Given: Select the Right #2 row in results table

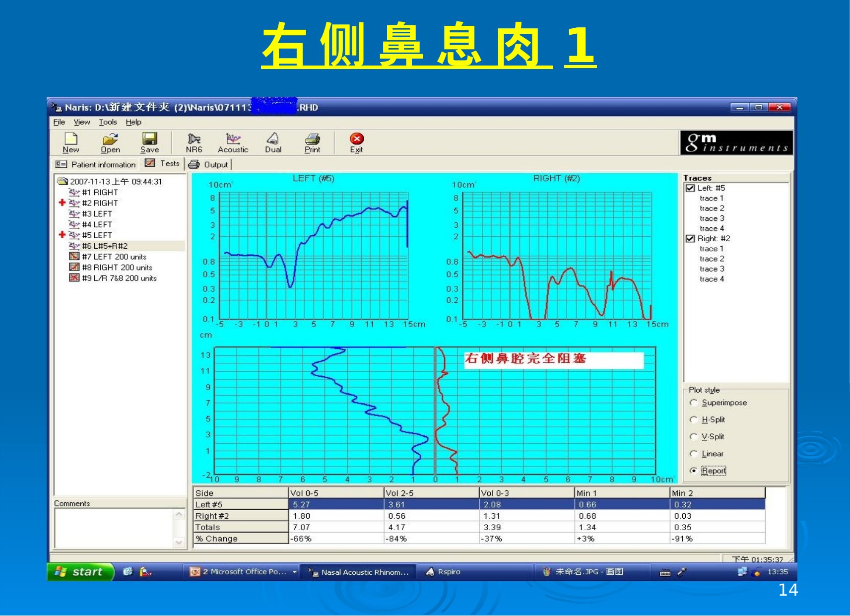Looking at the screenshot, I should coord(479,516).
